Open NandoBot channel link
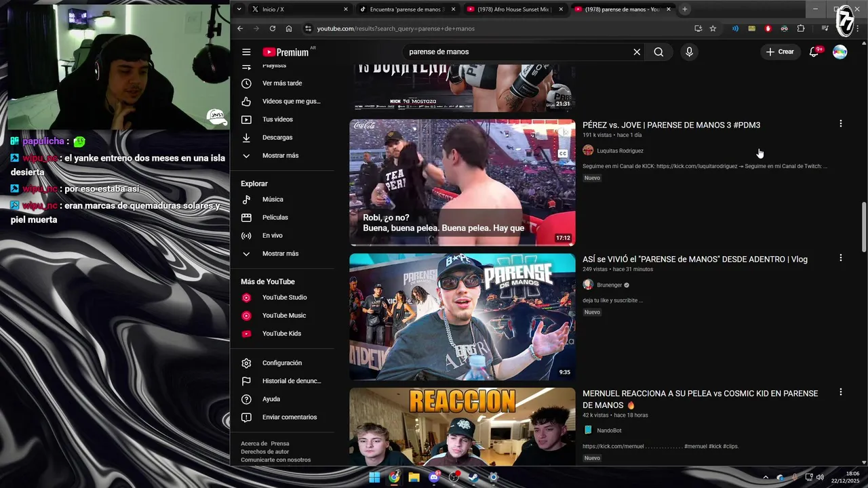 [x=609, y=430]
